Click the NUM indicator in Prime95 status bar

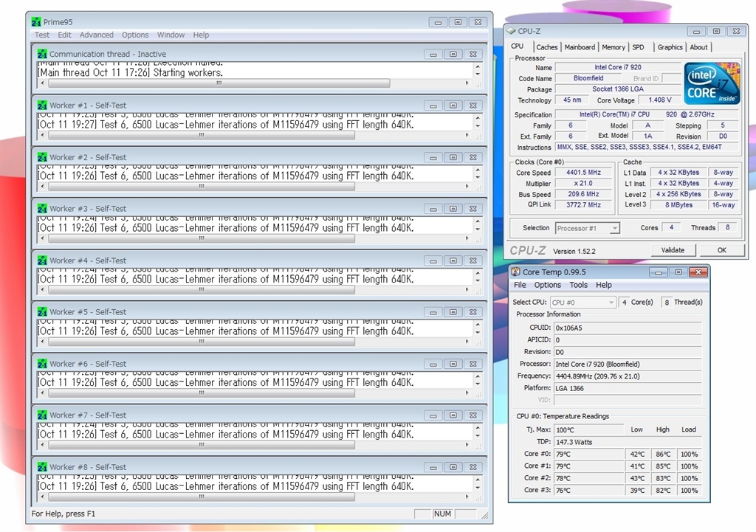(443, 514)
